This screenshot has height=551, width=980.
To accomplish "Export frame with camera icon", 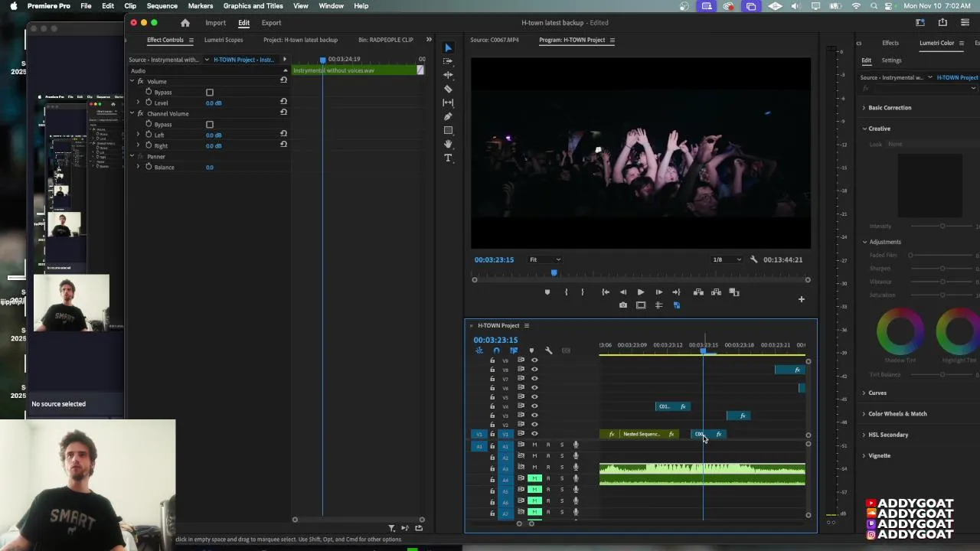I will [x=623, y=305].
